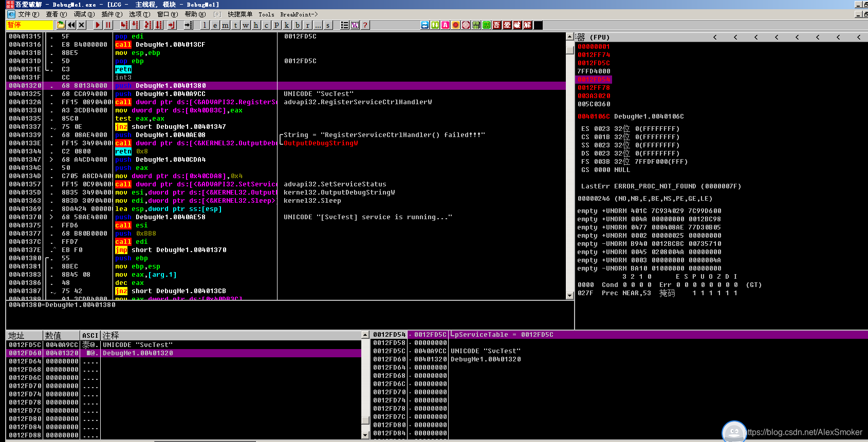Open a new file with the folder icon
Image resolution: width=868 pixels, height=442 pixels.
pyautogui.click(x=61, y=25)
